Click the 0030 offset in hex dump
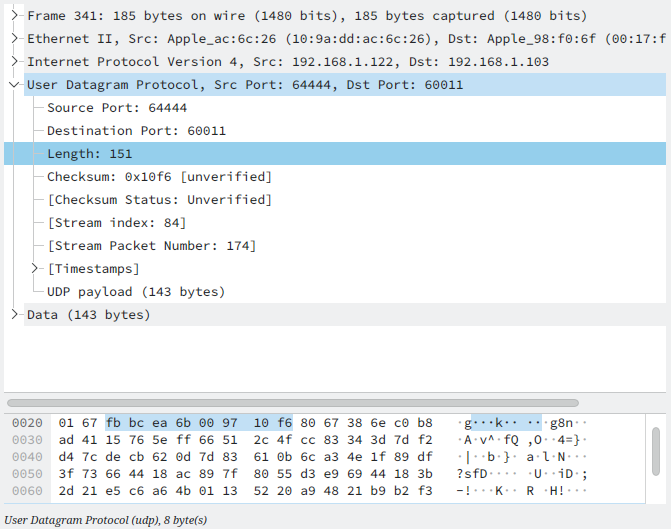 [x=27, y=440]
